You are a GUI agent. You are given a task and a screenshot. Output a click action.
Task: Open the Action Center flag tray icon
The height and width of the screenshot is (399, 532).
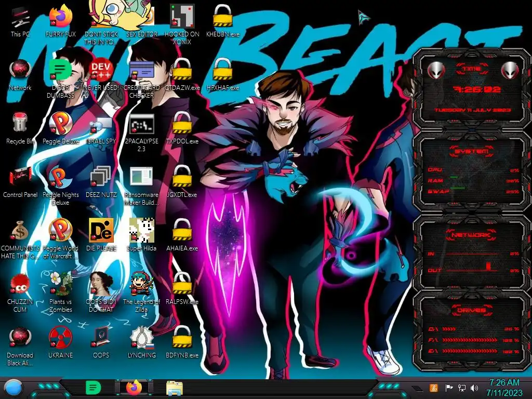(449, 388)
